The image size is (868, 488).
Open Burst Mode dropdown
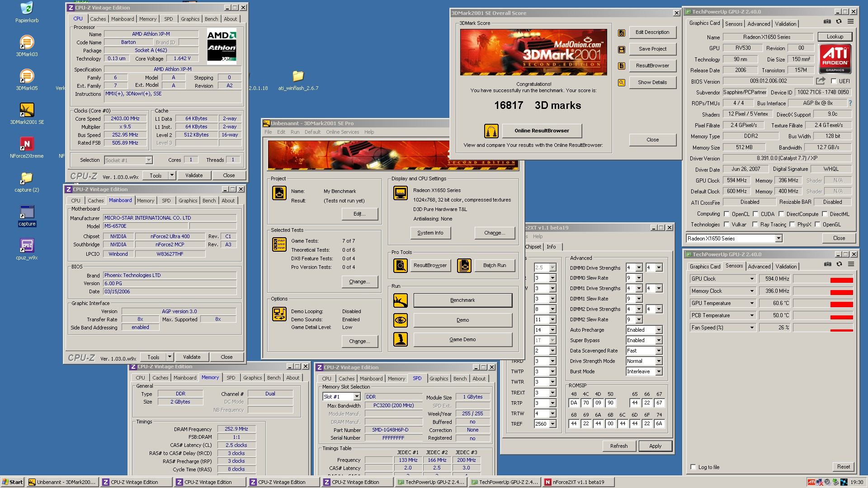click(659, 371)
